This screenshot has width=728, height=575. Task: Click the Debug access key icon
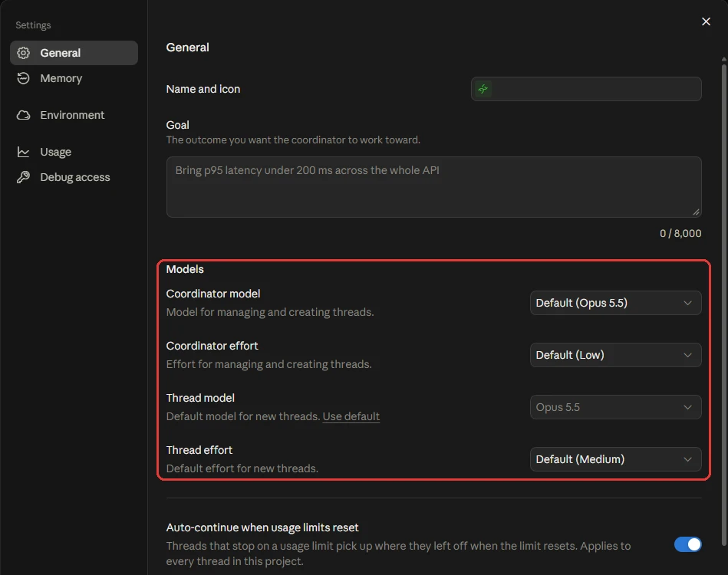pyautogui.click(x=23, y=177)
